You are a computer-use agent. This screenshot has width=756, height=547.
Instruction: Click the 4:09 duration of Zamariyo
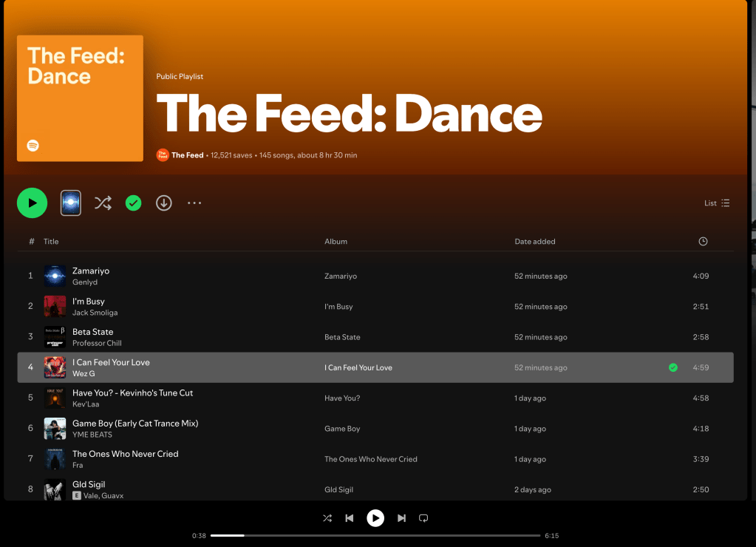[x=701, y=276]
